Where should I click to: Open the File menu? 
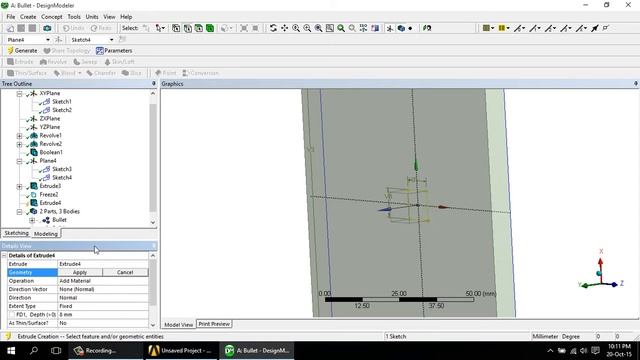[x=11, y=17]
